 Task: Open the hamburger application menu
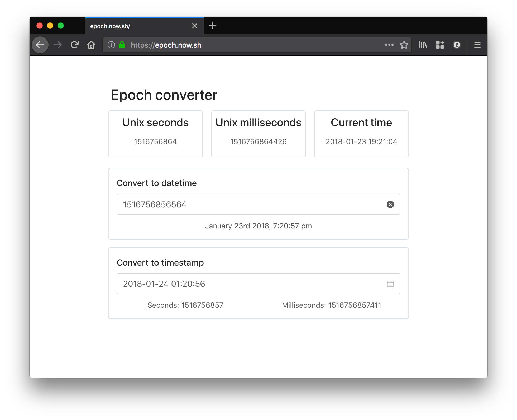(x=477, y=45)
